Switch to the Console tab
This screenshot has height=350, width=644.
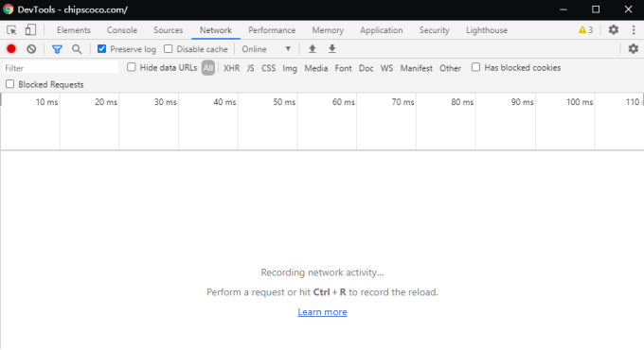click(x=122, y=30)
